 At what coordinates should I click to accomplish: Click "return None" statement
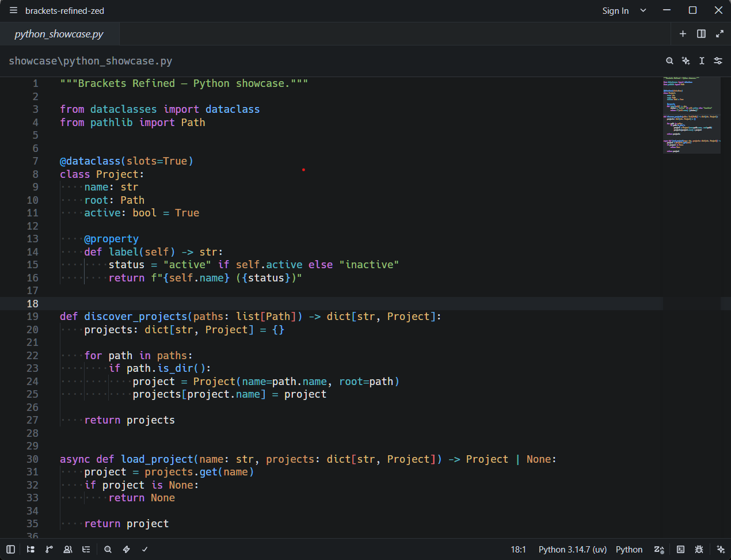pos(142,498)
